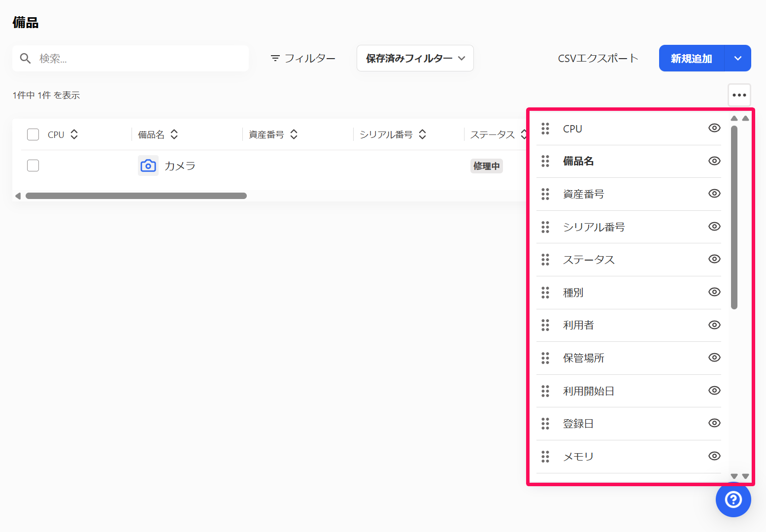Click CSVエクスポート
Image resolution: width=766 pixels, height=532 pixels.
(x=598, y=58)
